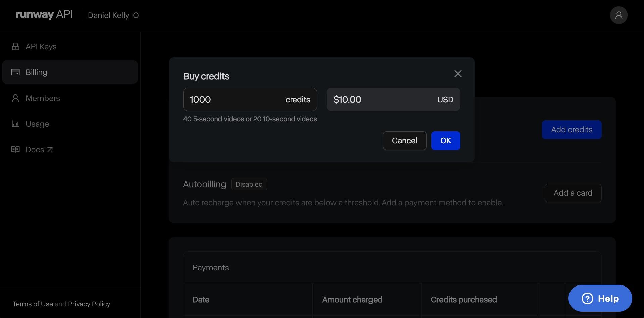
Task: Click the Members person icon
Action: pos(15,98)
